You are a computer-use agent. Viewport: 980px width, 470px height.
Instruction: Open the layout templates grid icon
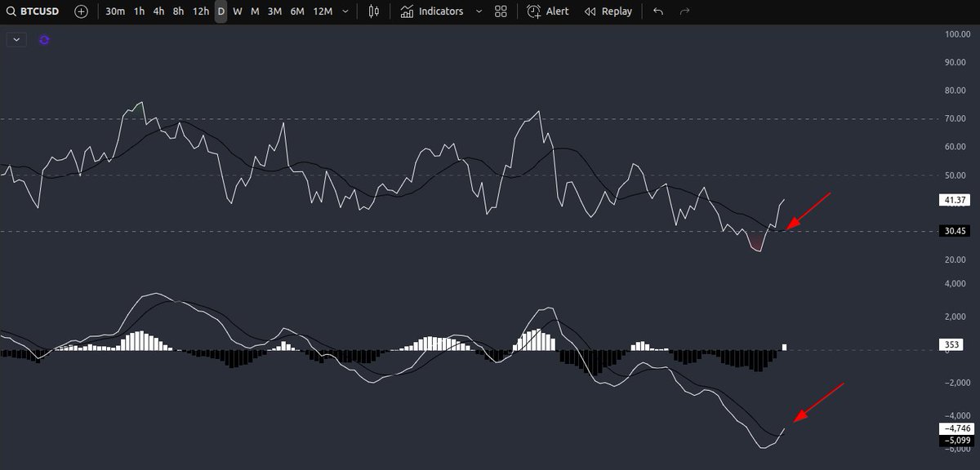pyautogui.click(x=501, y=11)
